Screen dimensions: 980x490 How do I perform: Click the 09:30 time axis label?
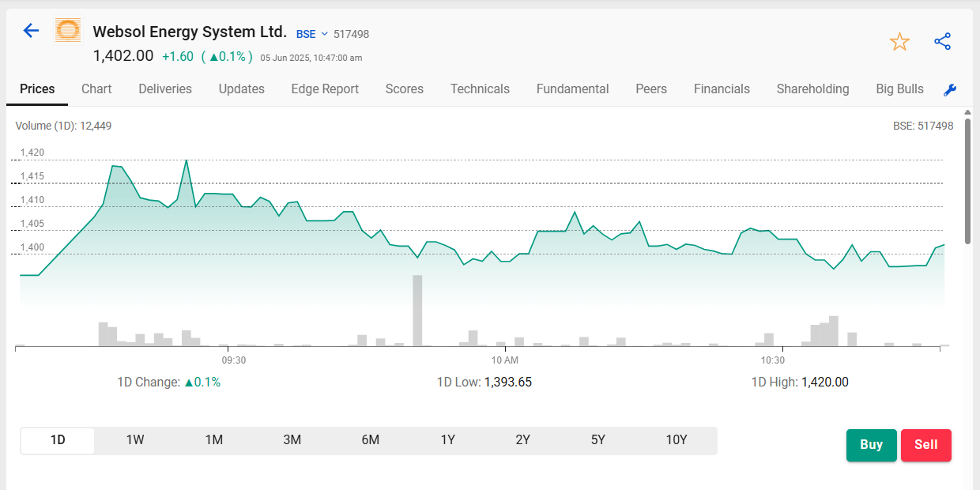tap(234, 360)
